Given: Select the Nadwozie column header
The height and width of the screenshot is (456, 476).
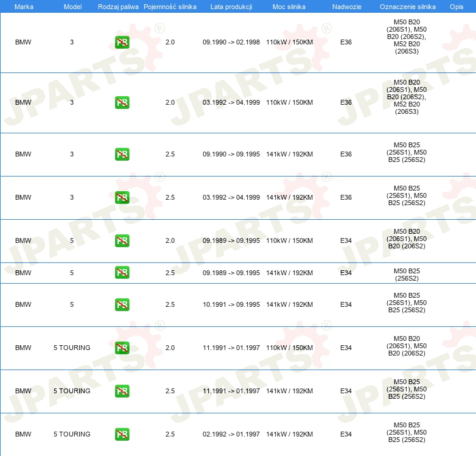Looking at the screenshot, I should pyautogui.click(x=347, y=7).
